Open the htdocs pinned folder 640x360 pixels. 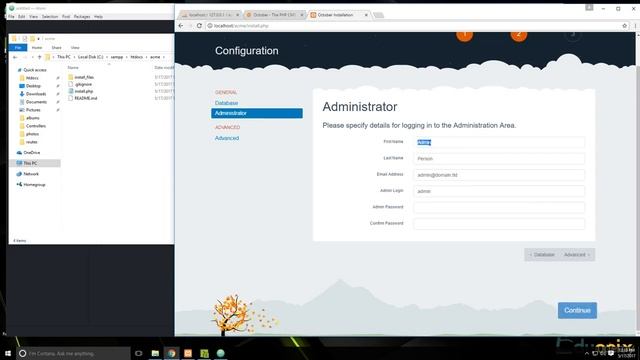click(x=32, y=78)
